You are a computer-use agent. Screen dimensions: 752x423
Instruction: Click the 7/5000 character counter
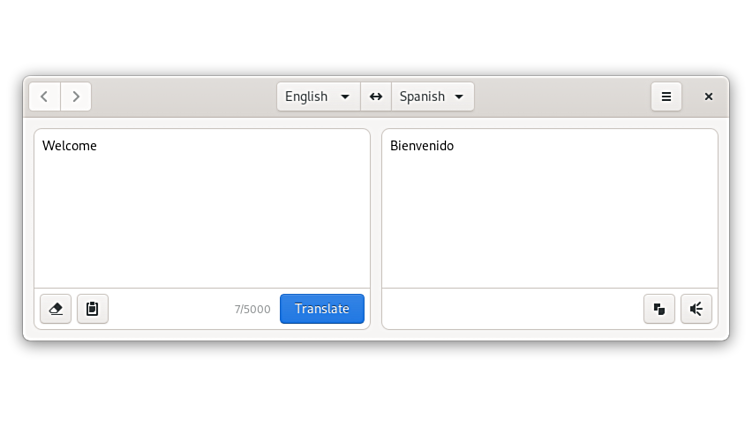coord(252,310)
